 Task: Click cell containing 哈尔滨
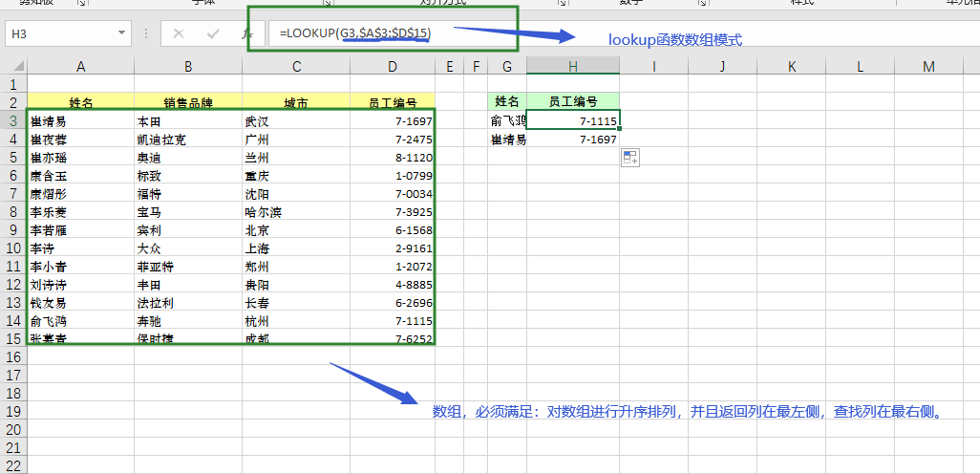[296, 212]
